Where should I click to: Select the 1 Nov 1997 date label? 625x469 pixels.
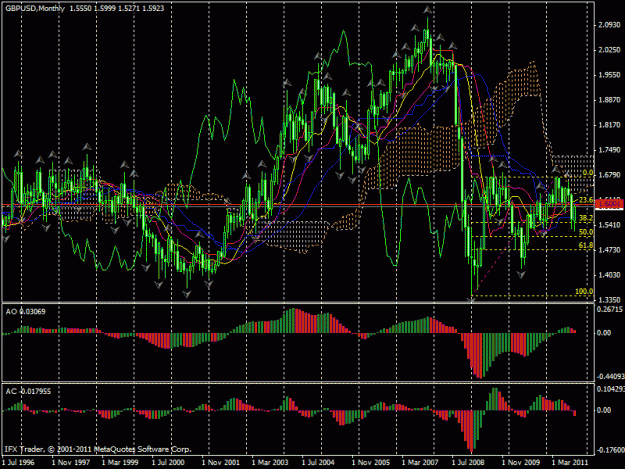(x=71, y=463)
